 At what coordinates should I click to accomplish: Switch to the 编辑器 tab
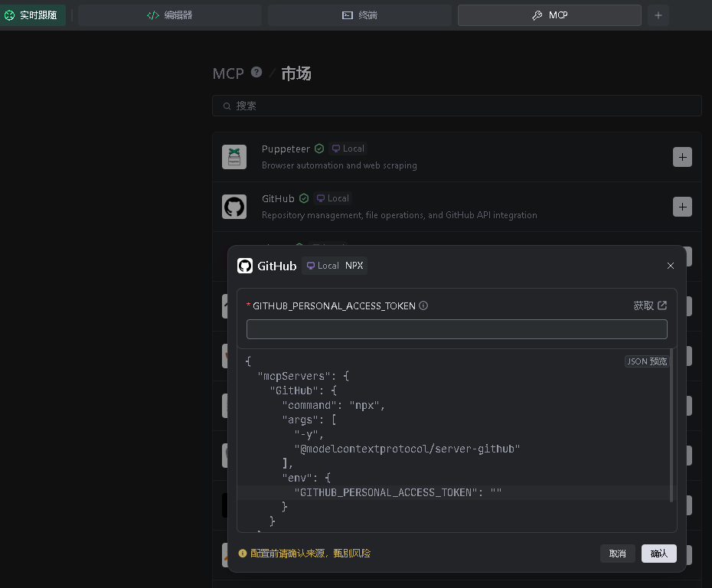pyautogui.click(x=170, y=15)
